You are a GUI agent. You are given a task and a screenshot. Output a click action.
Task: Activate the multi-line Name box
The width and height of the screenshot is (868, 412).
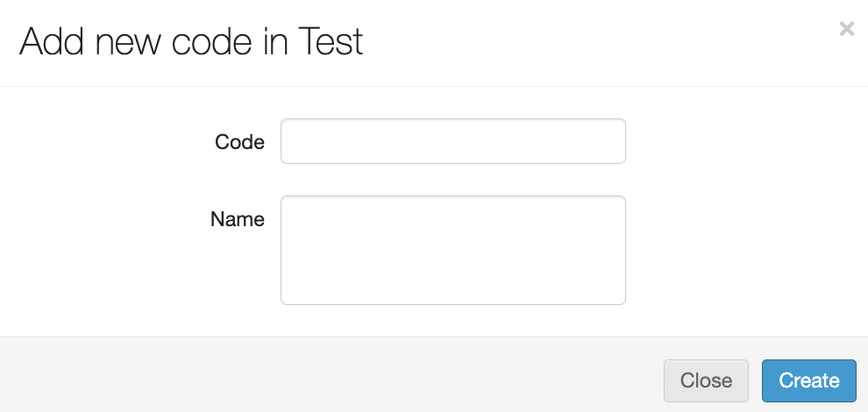pos(452,250)
